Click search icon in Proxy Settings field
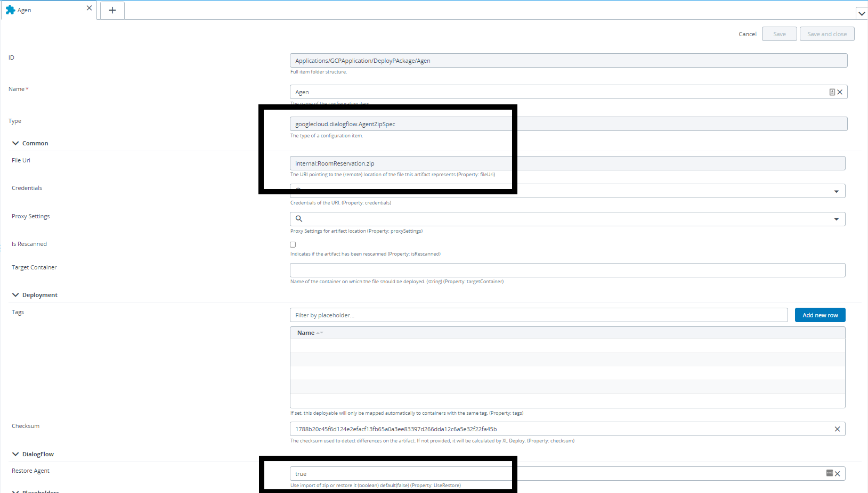This screenshot has height=493, width=868. tap(299, 219)
